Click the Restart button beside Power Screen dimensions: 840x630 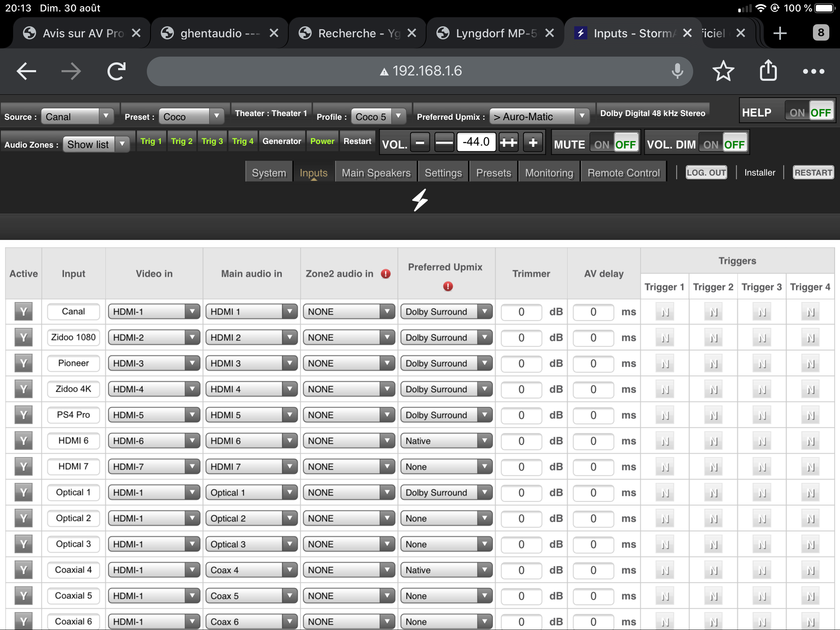point(357,141)
